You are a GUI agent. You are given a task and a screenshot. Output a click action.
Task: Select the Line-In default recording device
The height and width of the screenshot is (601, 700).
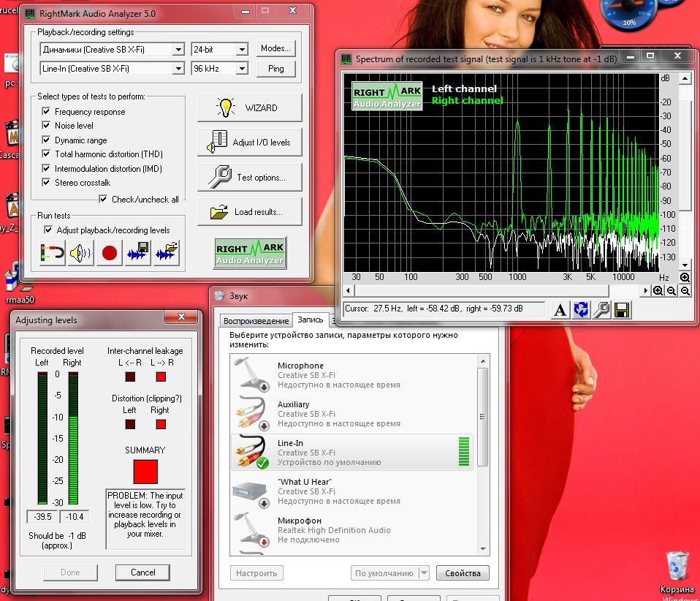point(351,452)
